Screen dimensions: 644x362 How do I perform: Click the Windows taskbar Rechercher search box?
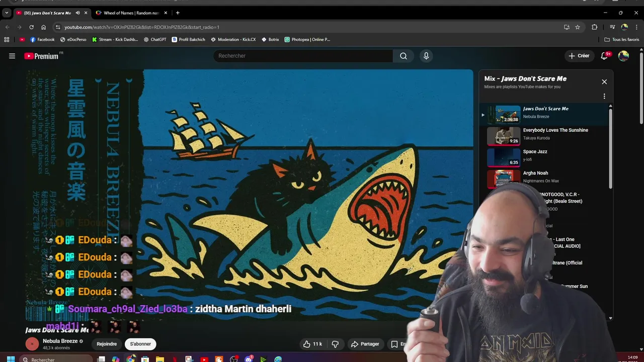click(x=56, y=359)
